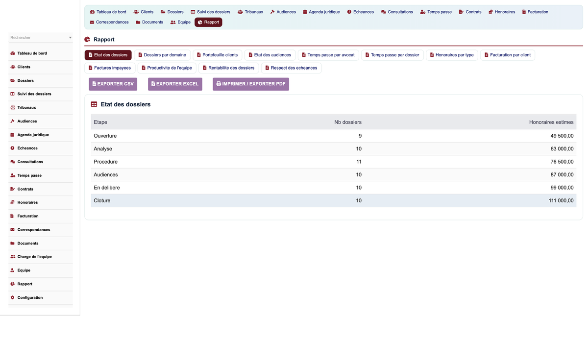Switch to Dossiers par domaine report
Screen dimensions: 588x364
pos(162,55)
